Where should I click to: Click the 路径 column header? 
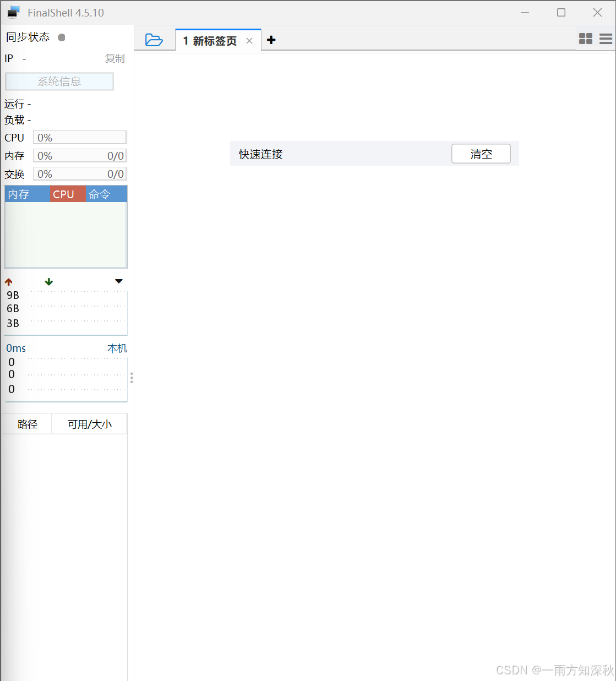point(27,424)
